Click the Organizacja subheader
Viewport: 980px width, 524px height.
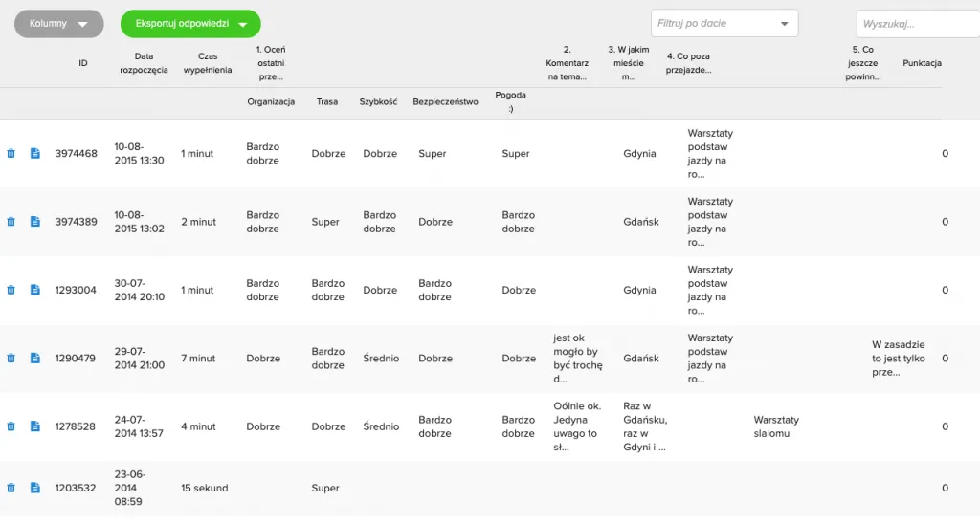click(x=271, y=101)
